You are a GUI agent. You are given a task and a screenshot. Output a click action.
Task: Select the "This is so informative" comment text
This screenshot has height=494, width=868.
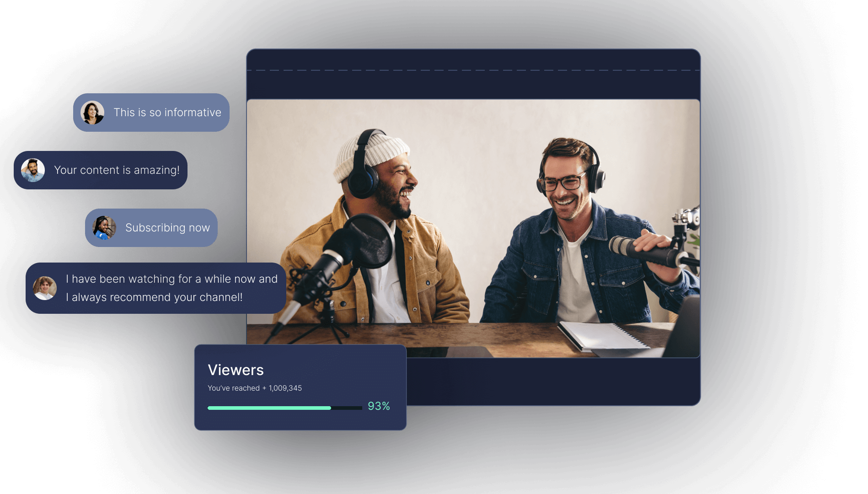pos(167,113)
